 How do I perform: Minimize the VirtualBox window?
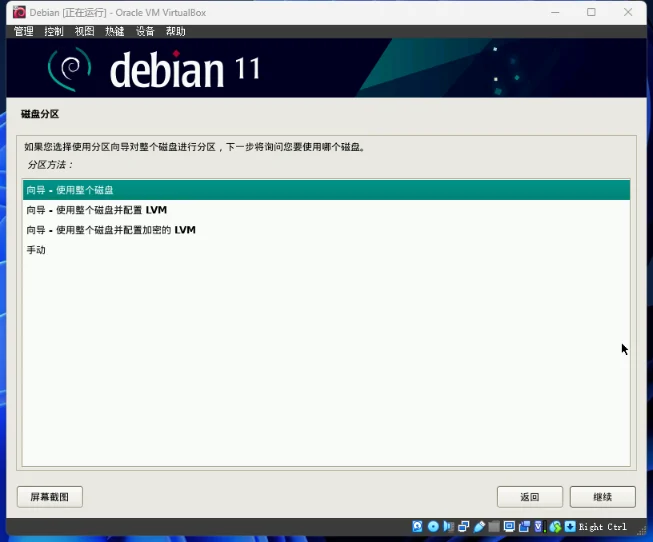click(555, 12)
